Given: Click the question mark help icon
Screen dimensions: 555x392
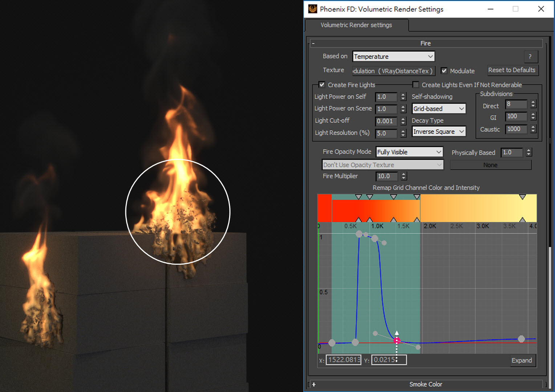Looking at the screenshot, I should (531, 57).
